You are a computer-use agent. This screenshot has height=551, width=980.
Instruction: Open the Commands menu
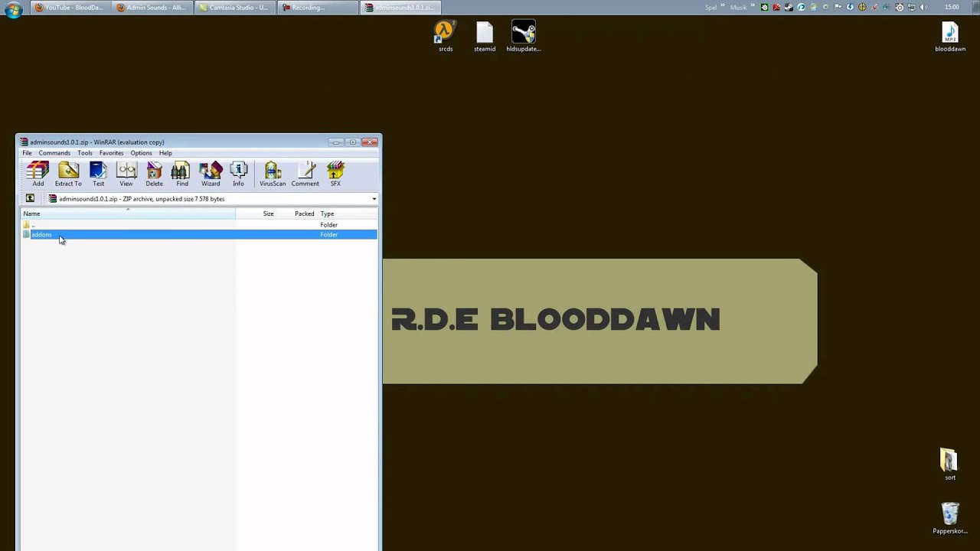(54, 153)
